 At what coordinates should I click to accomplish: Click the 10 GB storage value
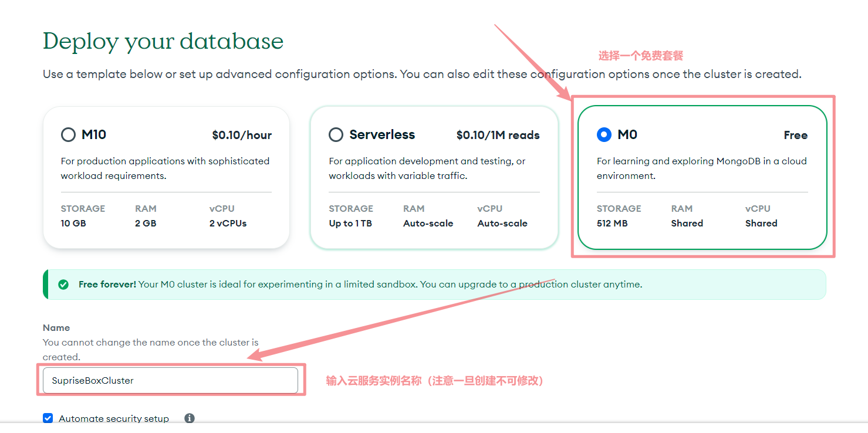(x=73, y=224)
